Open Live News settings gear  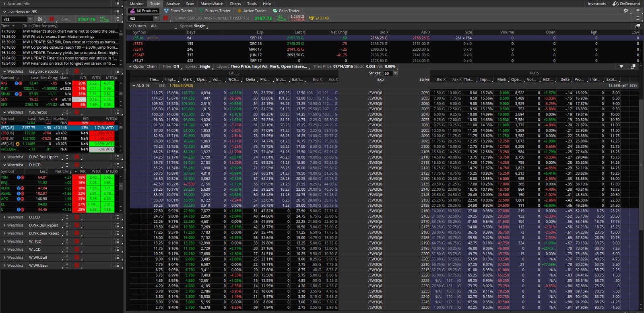40,19
